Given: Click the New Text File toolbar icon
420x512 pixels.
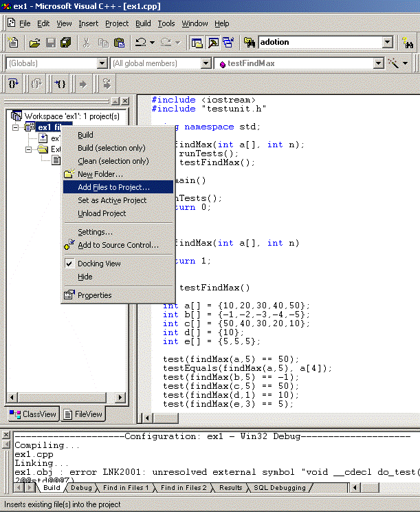Looking at the screenshot, I should coord(13,43).
